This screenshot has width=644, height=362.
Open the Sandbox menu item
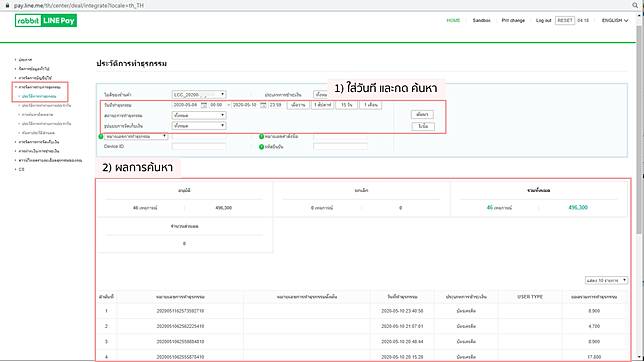(x=481, y=20)
